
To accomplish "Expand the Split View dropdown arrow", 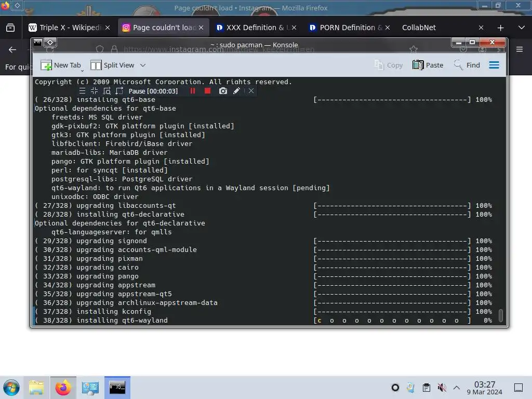I will 143,65.
